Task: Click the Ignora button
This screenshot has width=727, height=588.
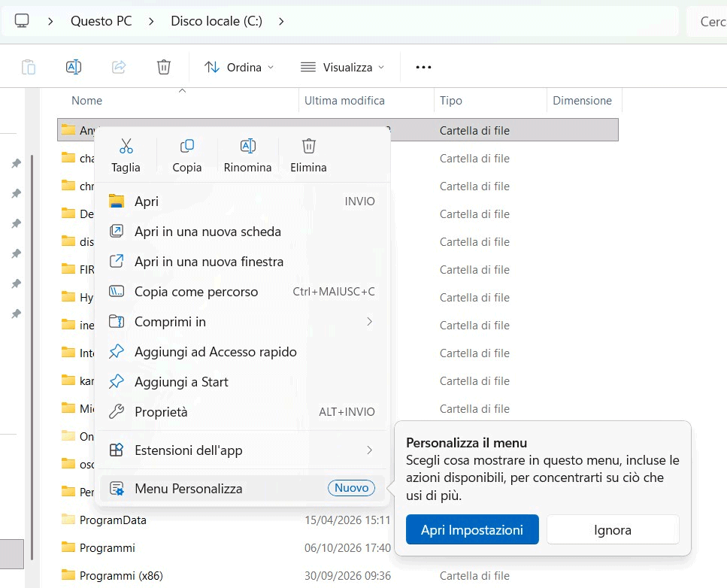Action: [x=613, y=529]
